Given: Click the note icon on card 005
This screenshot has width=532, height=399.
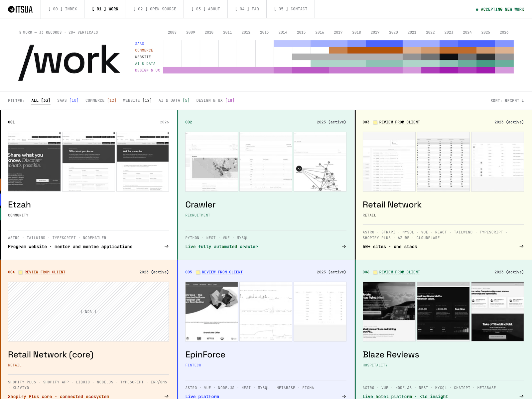Looking at the screenshot, I should pos(198,272).
